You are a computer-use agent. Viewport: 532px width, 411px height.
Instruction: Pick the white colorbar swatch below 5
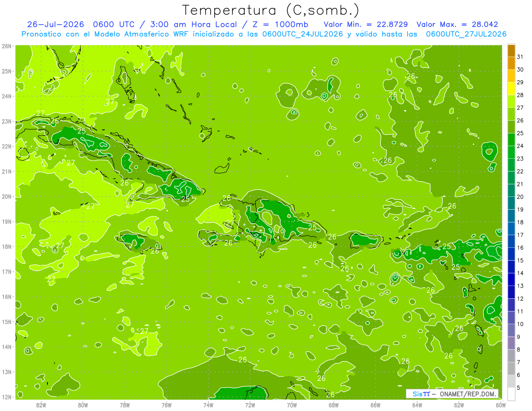511,394
